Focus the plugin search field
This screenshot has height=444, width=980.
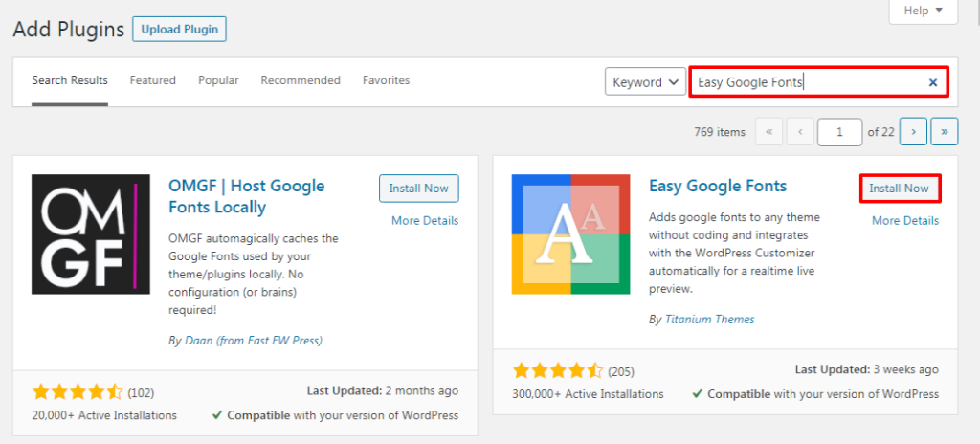(x=819, y=82)
